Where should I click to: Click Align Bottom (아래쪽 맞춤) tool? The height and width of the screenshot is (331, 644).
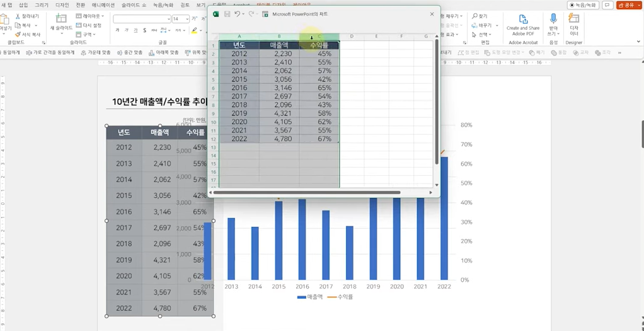(164, 52)
